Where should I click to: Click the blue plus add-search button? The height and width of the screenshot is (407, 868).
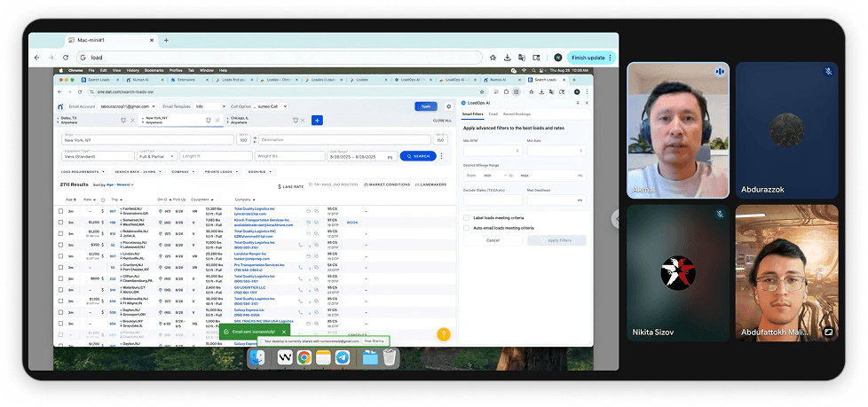tap(317, 121)
